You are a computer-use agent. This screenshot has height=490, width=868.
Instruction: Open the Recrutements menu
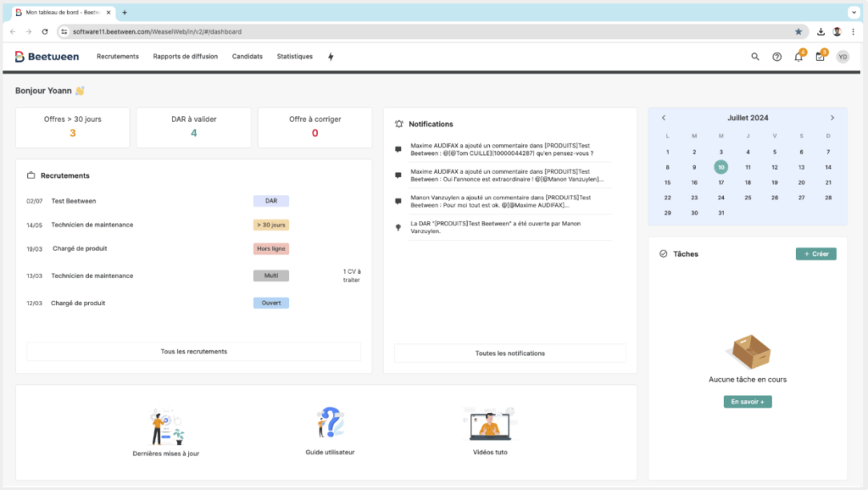point(118,57)
